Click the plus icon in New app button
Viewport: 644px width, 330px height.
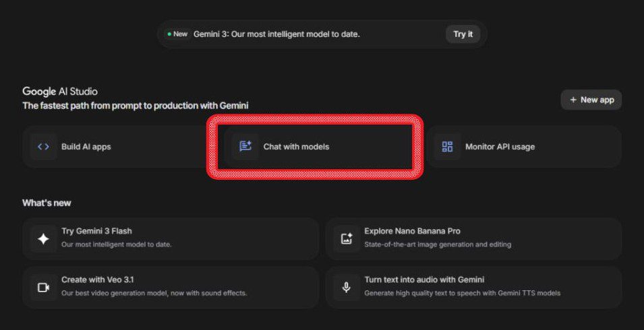coord(573,100)
